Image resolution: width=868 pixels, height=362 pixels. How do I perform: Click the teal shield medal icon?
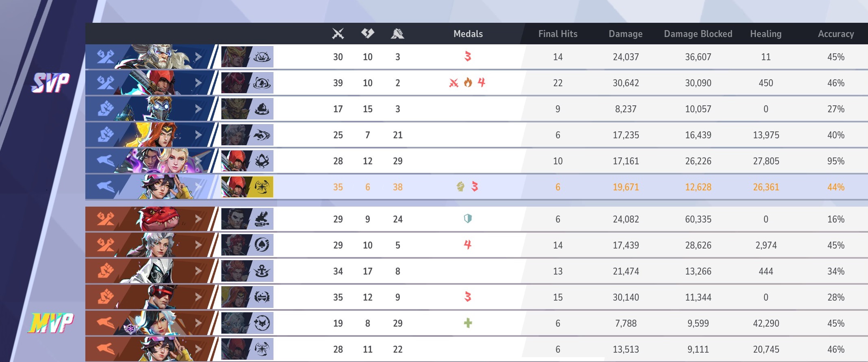tap(468, 219)
